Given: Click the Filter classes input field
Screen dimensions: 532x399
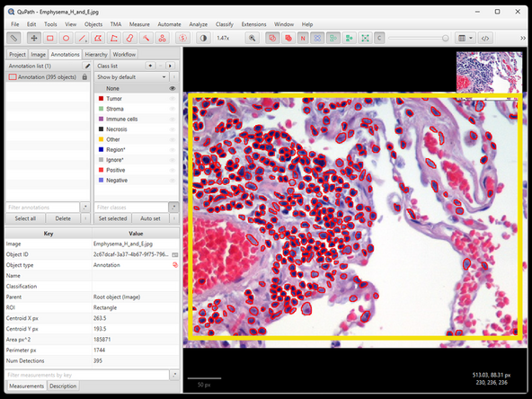Looking at the screenshot, I should 131,207.
